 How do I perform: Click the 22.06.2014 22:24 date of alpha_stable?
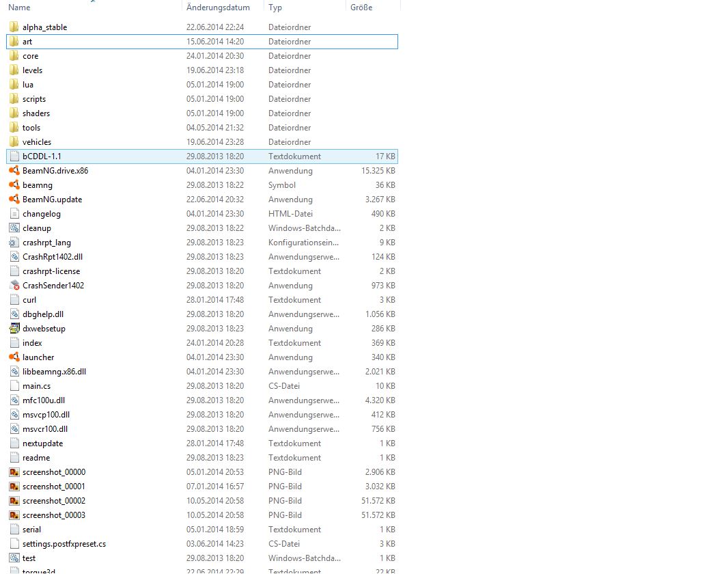[x=215, y=27]
